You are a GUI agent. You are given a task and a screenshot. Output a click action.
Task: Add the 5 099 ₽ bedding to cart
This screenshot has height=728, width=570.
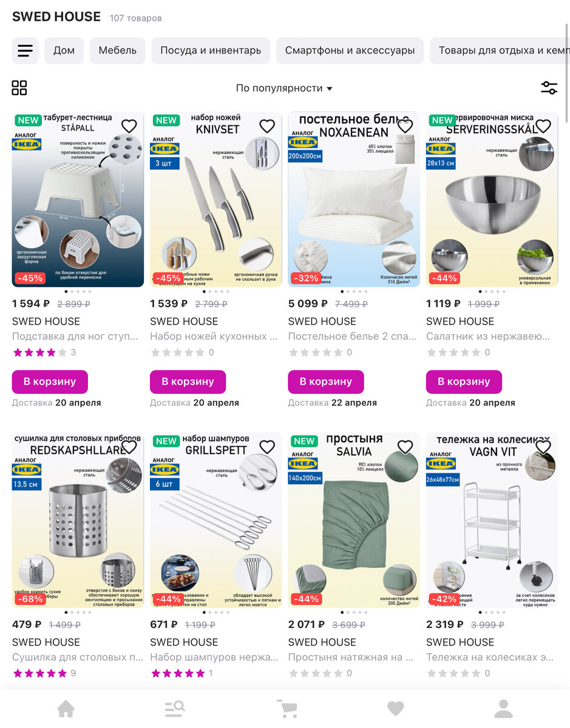pos(326,382)
